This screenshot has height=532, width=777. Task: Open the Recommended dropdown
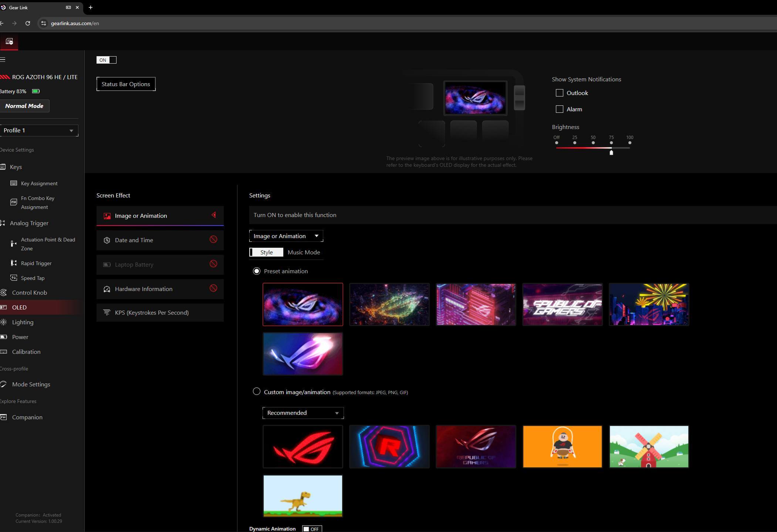coord(303,413)
